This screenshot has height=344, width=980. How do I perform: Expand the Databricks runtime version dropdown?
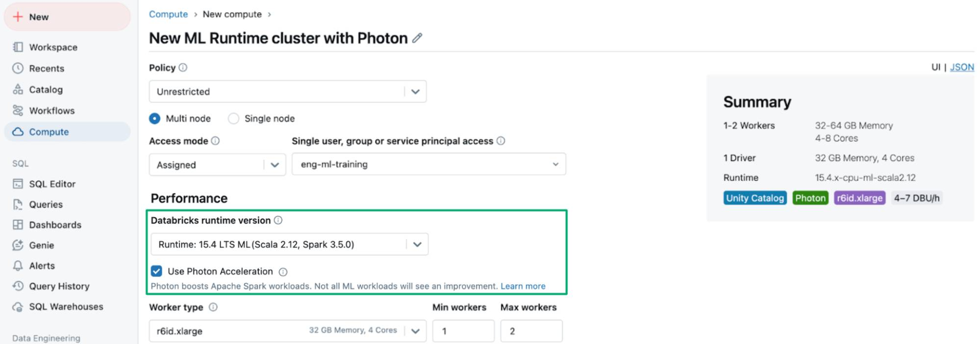289,244
